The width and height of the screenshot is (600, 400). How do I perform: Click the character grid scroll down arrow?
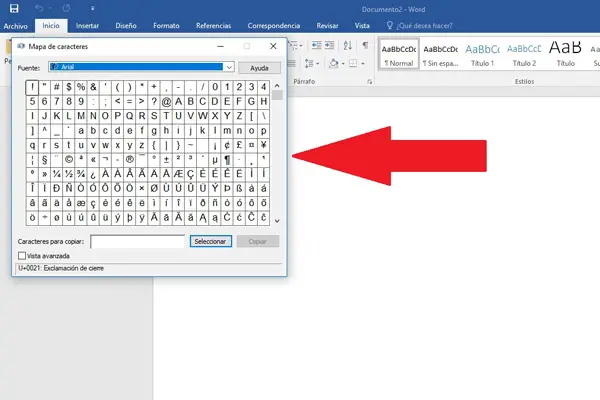tap(277, 221)
